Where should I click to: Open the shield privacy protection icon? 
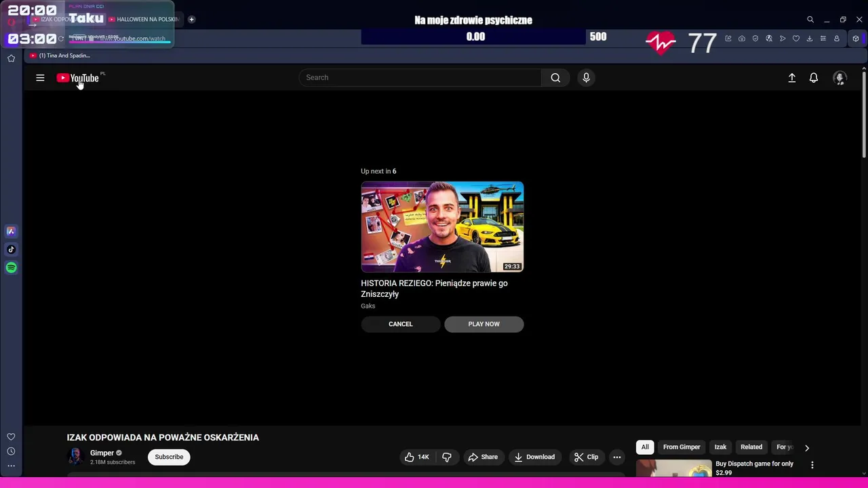pyautogui.click(x=755, y=39)
